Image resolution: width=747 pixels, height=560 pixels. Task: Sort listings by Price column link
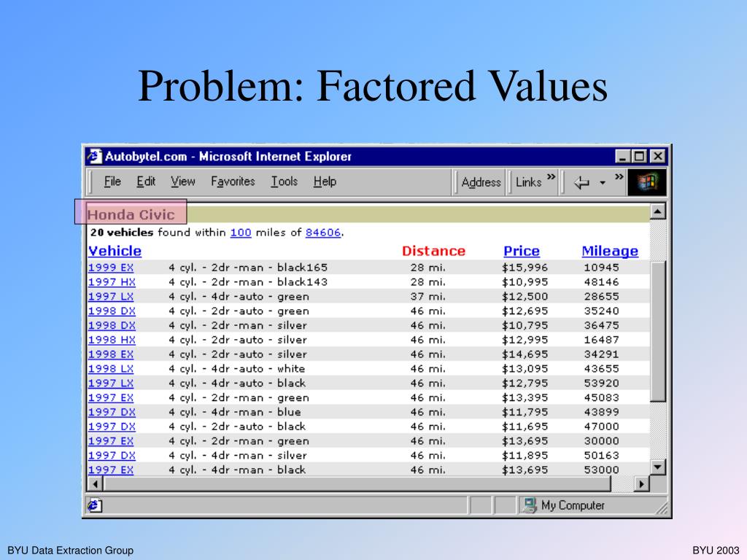(522, 251)
